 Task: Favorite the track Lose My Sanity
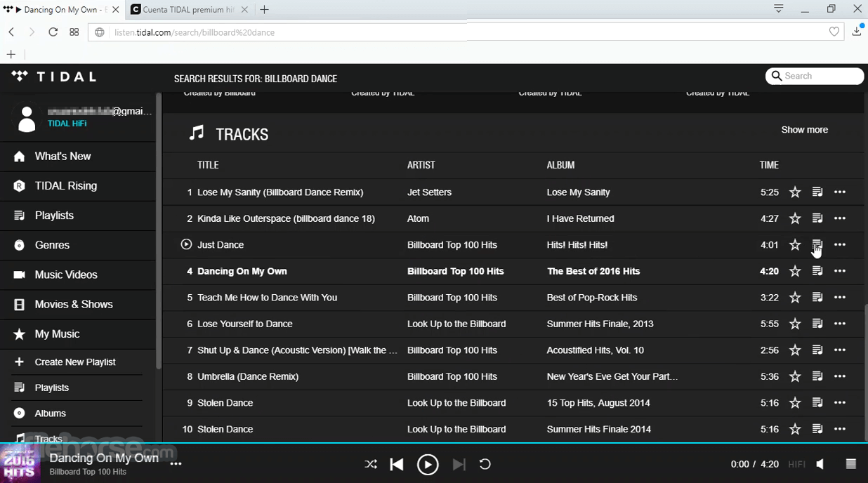pyautogui.click(x=795, y=192)
